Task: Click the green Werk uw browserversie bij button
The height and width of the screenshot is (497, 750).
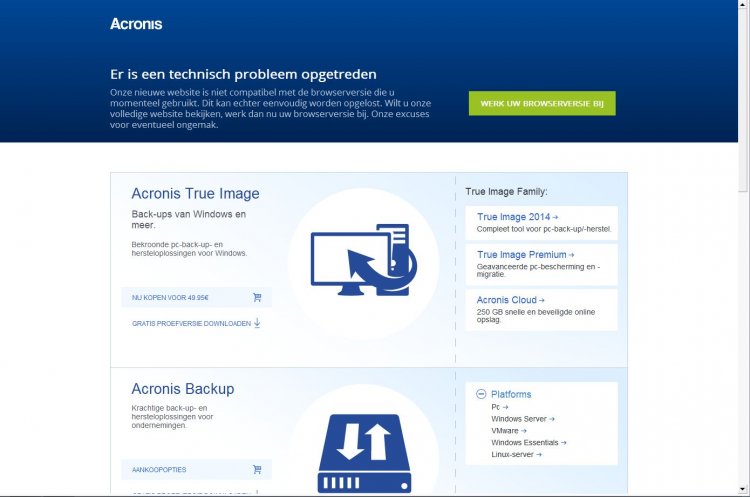Action: point(542,103)
